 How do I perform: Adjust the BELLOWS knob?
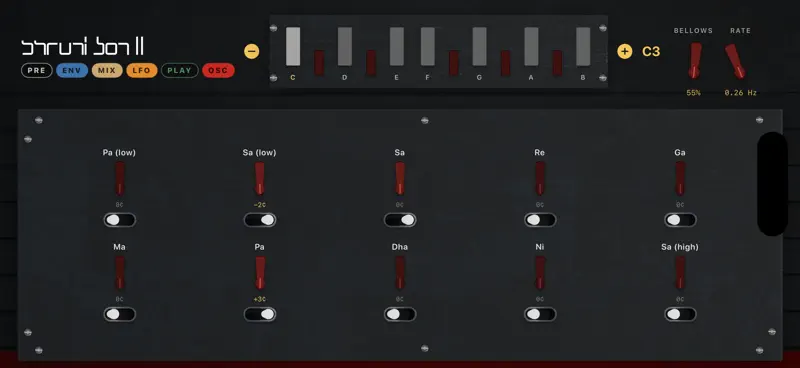click(x=694, y=60)
